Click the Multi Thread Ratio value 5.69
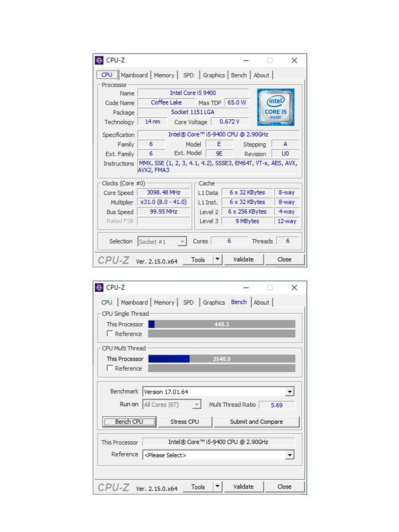This screenshot has height=532, width=399. [x=277, y=405]
